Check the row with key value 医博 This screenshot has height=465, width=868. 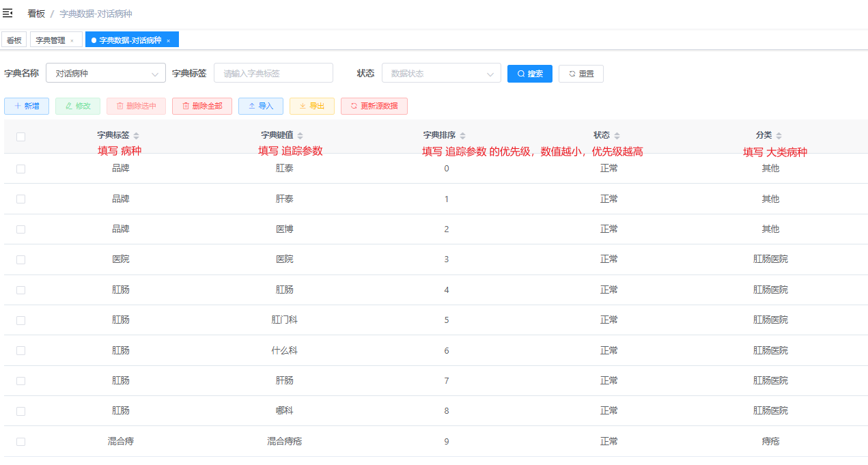[x=20, y=229]
